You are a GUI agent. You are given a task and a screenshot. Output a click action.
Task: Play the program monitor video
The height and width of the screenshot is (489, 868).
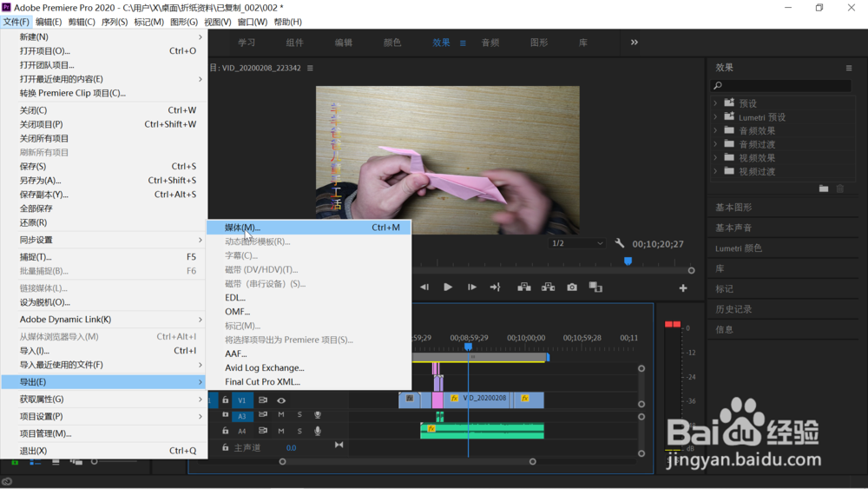click(448, 287)
